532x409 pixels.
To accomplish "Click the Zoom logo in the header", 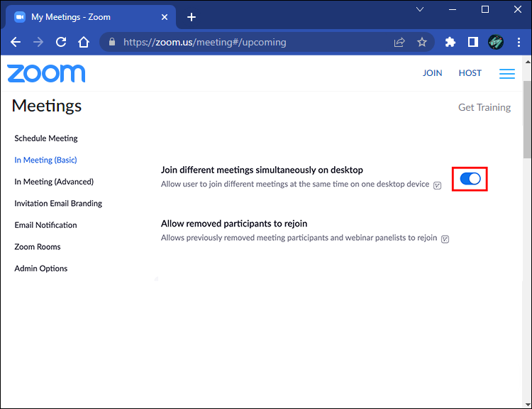I will click(x=46, y=73).
